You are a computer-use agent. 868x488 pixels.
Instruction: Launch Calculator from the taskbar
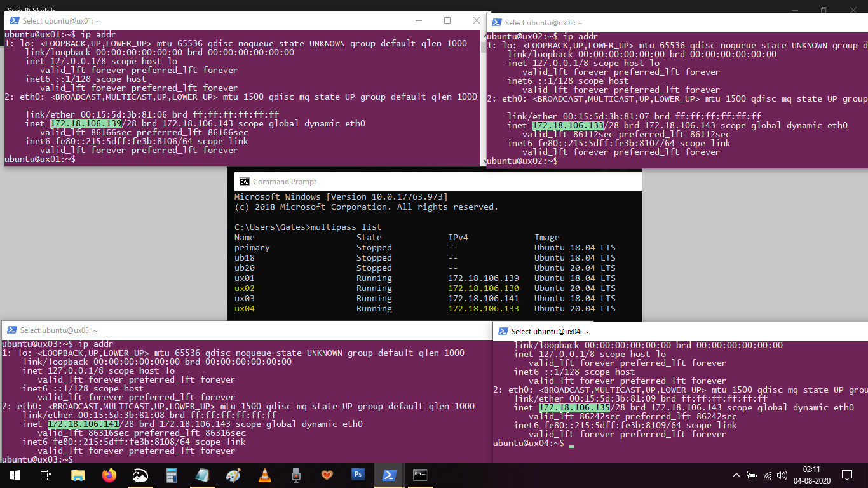click(x=171, y=475)
